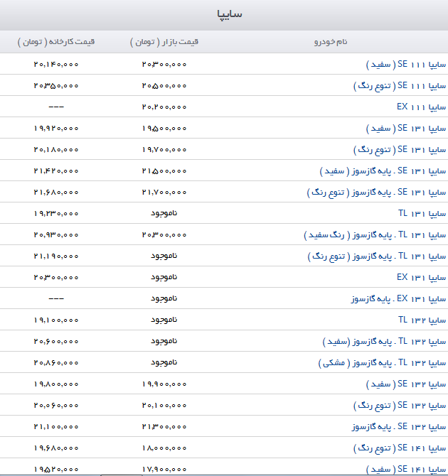The height and width of the screenshot is (476, 448).
Task: Open the سایپا 111 SE (سفید) car link
Action: pos(406,65)
